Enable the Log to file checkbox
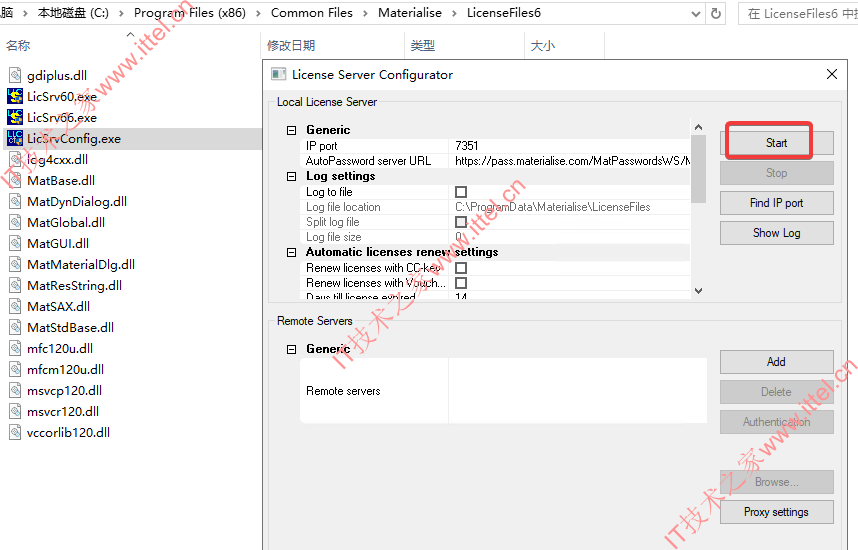The width and height of the screenshot is (858, 550). point(461,192)
